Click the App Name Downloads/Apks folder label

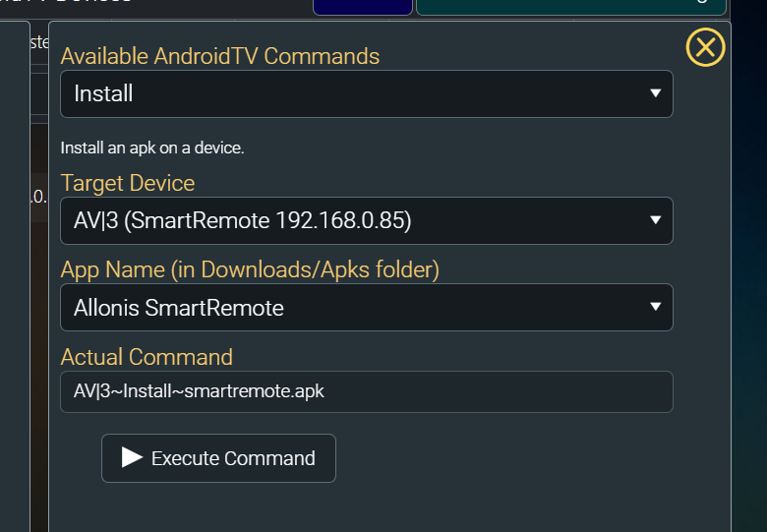tap(250, 269)
